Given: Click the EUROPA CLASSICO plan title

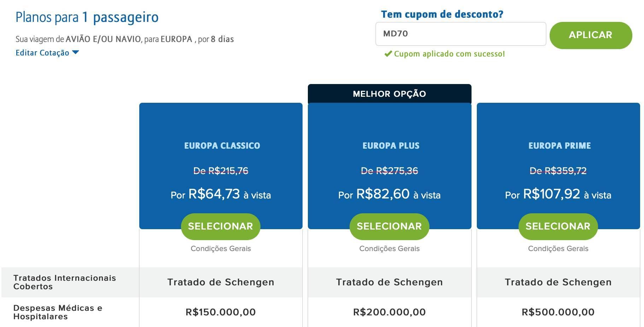Looking at the screenshot, I should [x=222, y=145].
